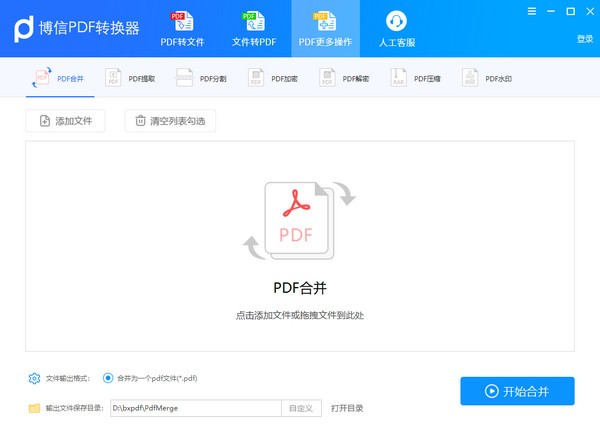Screen dimensions: 600x429
Task: Open the PDF加密 encryption tool
Action: (x=272, y=77)
